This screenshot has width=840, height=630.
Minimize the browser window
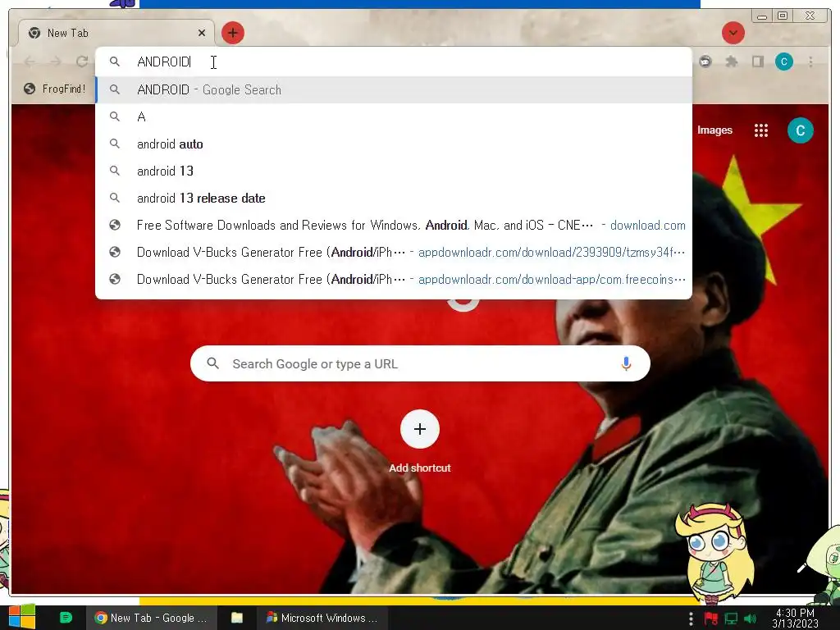762,16
